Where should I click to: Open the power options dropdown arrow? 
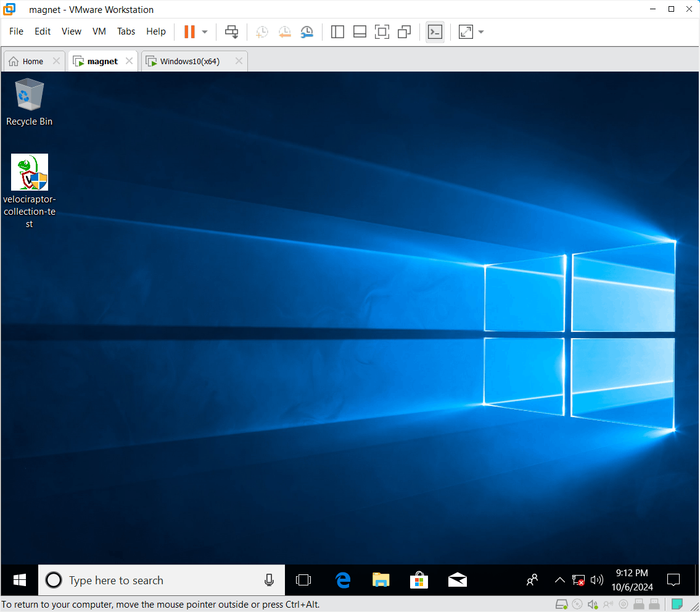click(205, 31)
